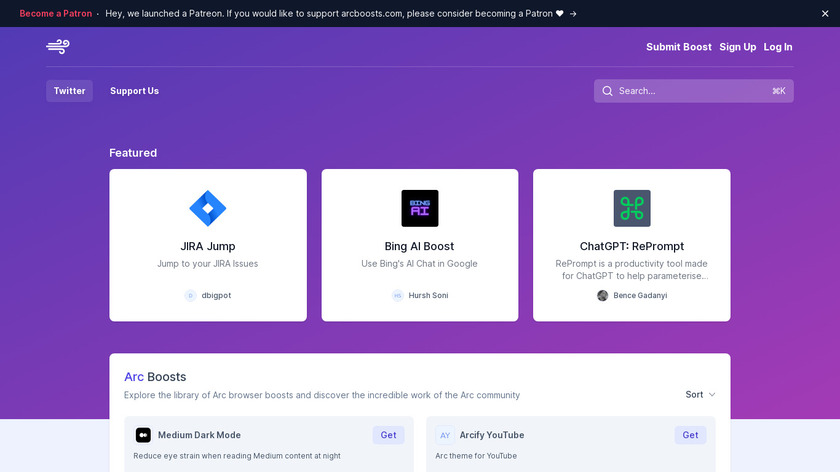Open the Arcify YouTube title
840x472 pixels.
[x=492, y=435]
